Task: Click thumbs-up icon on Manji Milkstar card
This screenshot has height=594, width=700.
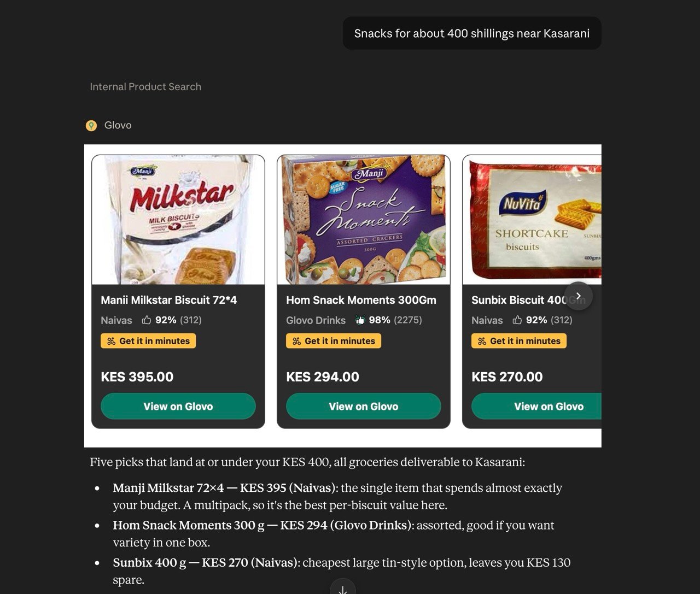Action: (x=147, y=320)
